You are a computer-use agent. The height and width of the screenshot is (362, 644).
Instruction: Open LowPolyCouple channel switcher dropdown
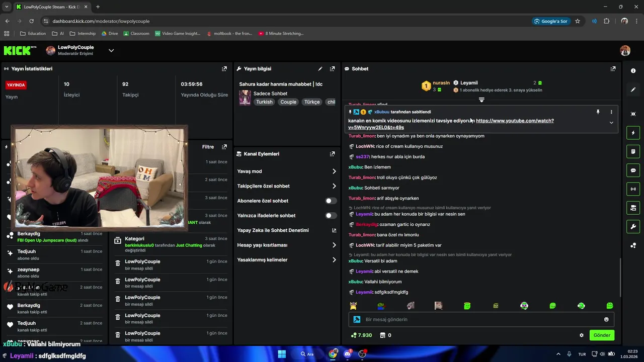tap(111, 50)
